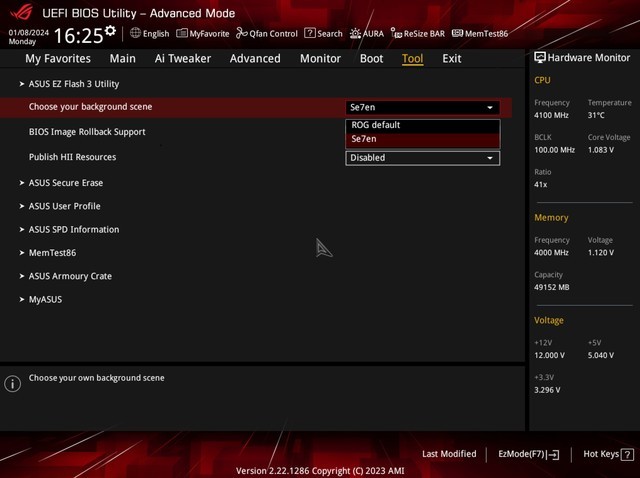640x478 pixels.
Task: Click the Capacity 49152 MB value
Action: [x=551, y=287]
